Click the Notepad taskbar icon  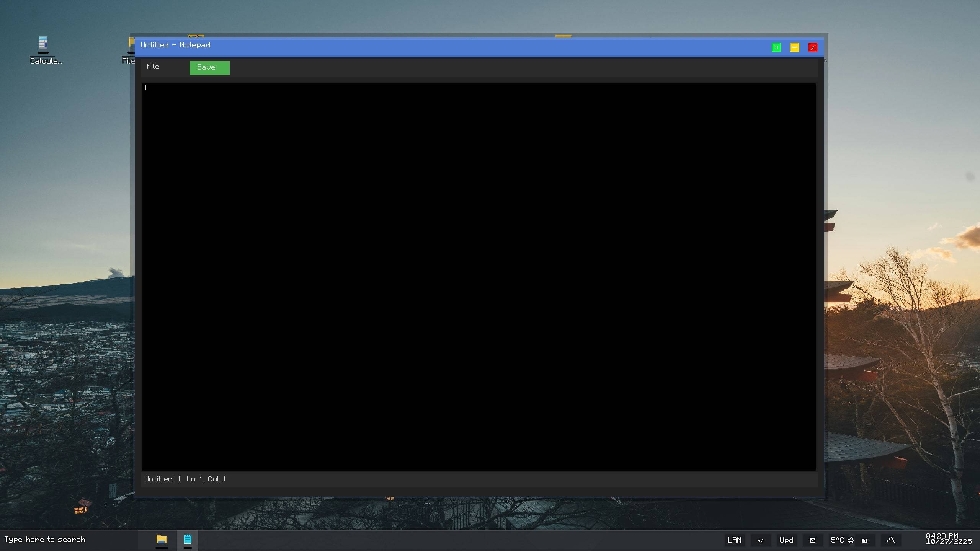tap(187, 540)
